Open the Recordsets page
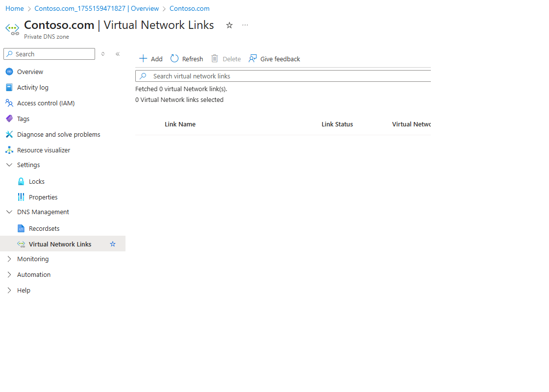Image resolution: width=549 pixels, height=392 pixels. pos(44,228)
